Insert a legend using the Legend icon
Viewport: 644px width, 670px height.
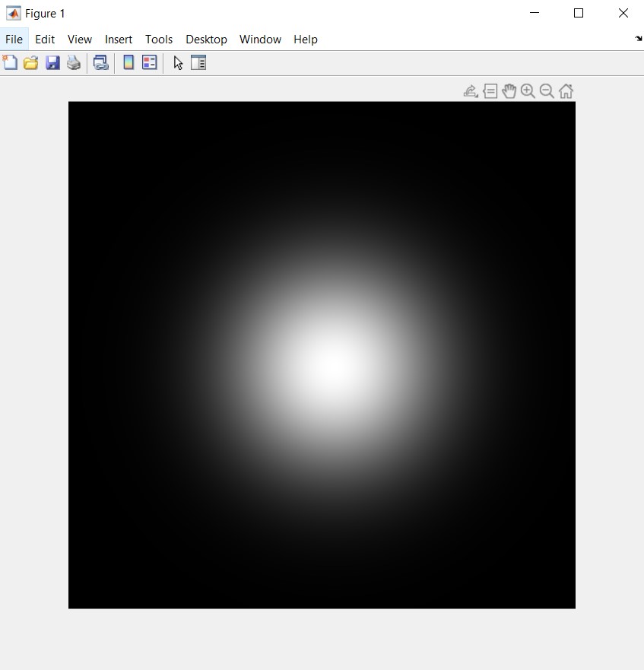tap(149, 62)
